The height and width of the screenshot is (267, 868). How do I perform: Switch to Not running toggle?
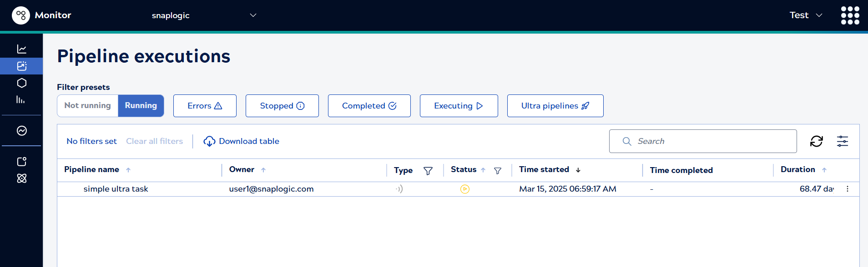point(88,106)
